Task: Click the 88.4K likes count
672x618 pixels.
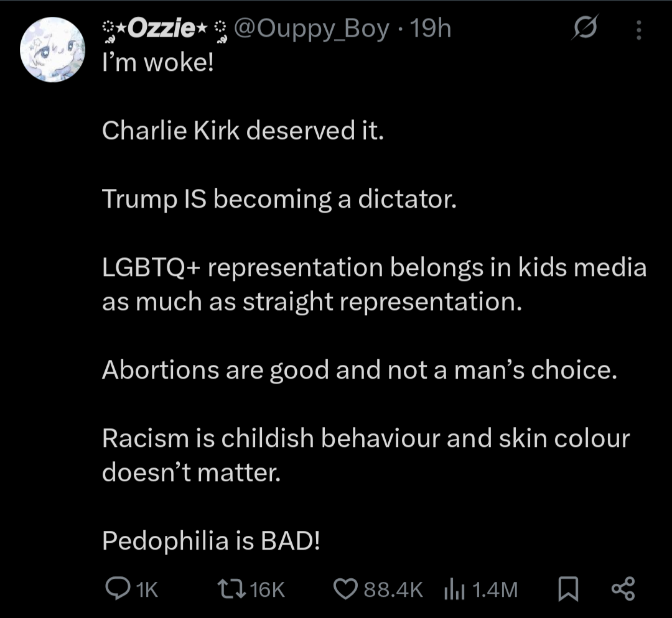Action: click(x=393, y=589)
